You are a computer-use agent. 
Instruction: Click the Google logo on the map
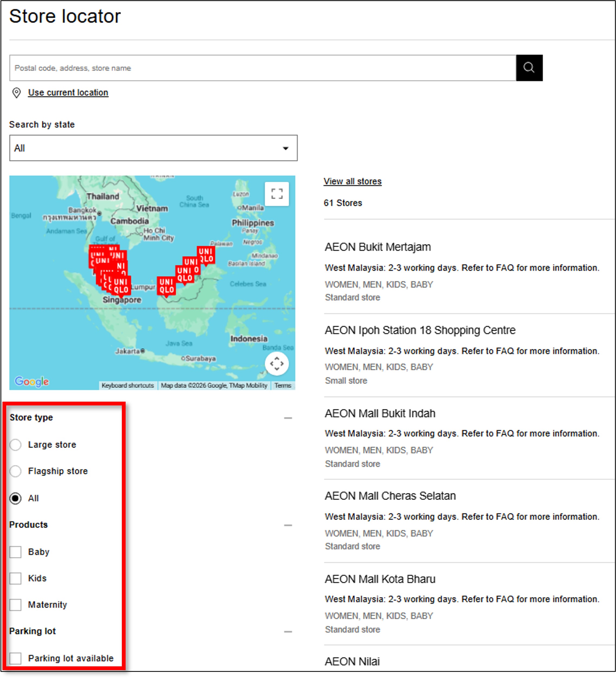click(32, 381)
